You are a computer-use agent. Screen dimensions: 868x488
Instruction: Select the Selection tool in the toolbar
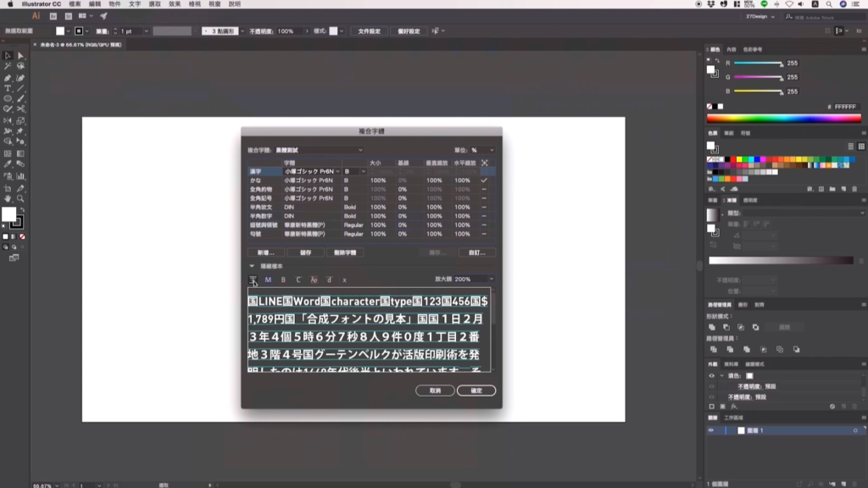(x=8, y=56)
